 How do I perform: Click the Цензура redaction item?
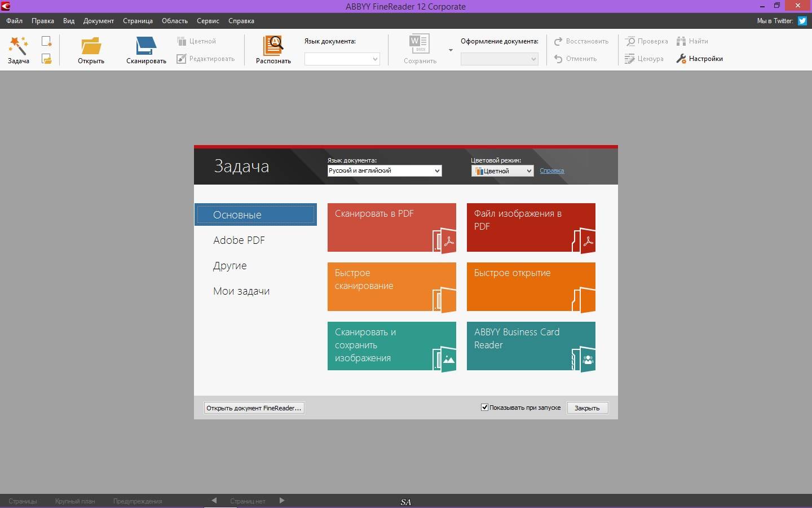(644, 59)
